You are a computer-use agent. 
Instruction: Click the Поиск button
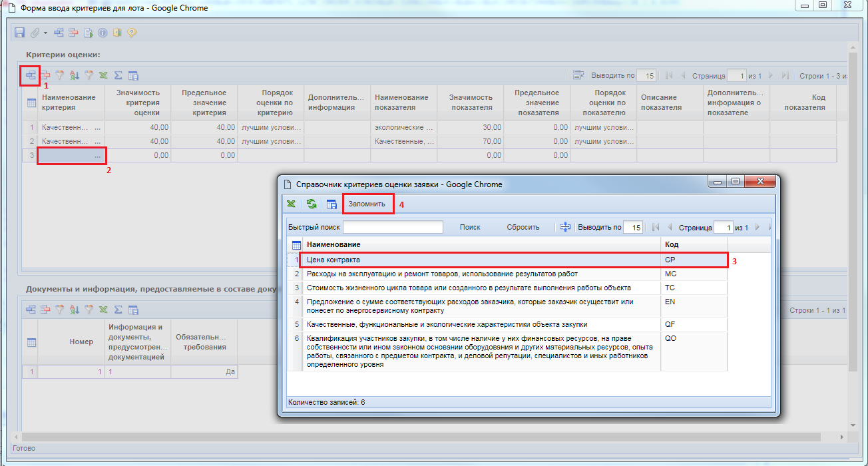(x=470, y=227)
